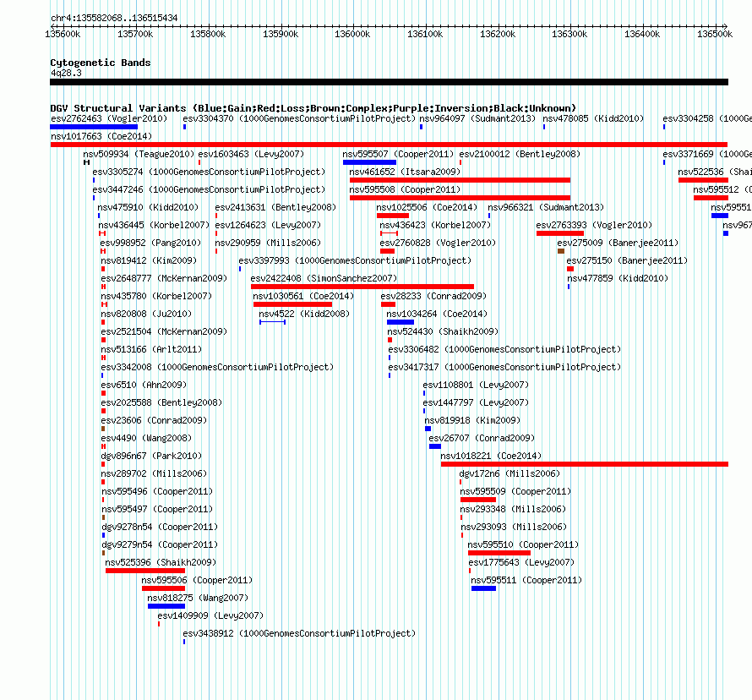752x700 pixels.
Task: Click the esv2648777 (McKernan2009) label
Action: (x=164, y=278)
